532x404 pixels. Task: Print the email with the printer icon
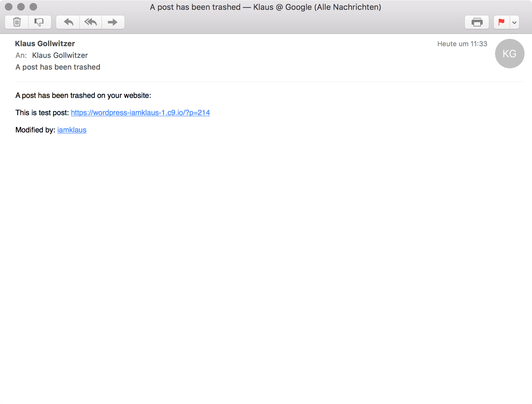477,22
